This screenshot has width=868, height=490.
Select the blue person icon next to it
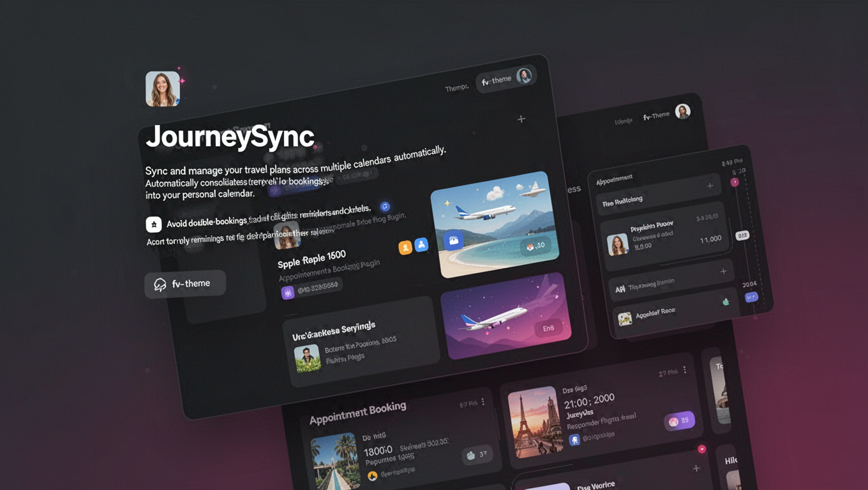tap(421, 244)
